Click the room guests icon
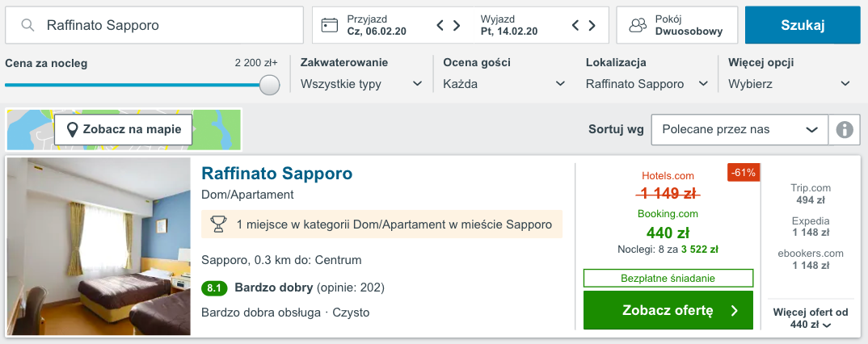 pos(638,25)
